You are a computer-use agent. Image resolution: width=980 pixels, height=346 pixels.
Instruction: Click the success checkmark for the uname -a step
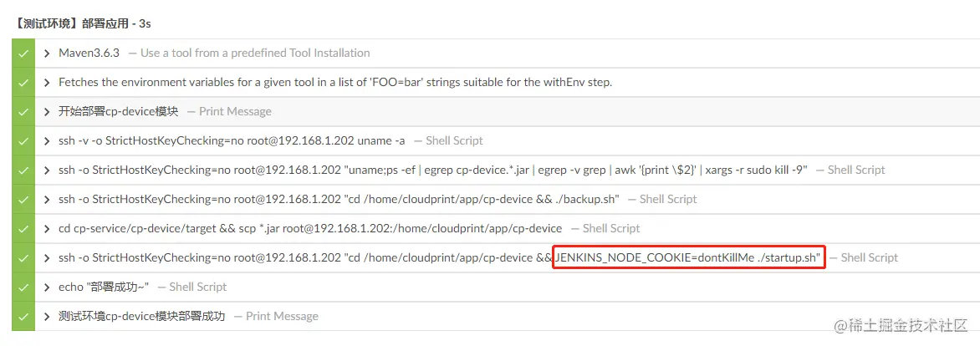click(x=23, y=140)
